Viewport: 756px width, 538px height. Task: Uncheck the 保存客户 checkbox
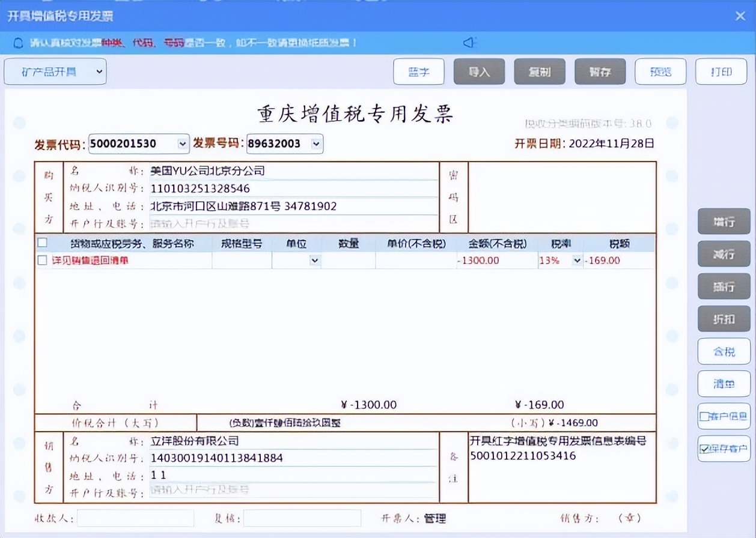pos(704,449)
